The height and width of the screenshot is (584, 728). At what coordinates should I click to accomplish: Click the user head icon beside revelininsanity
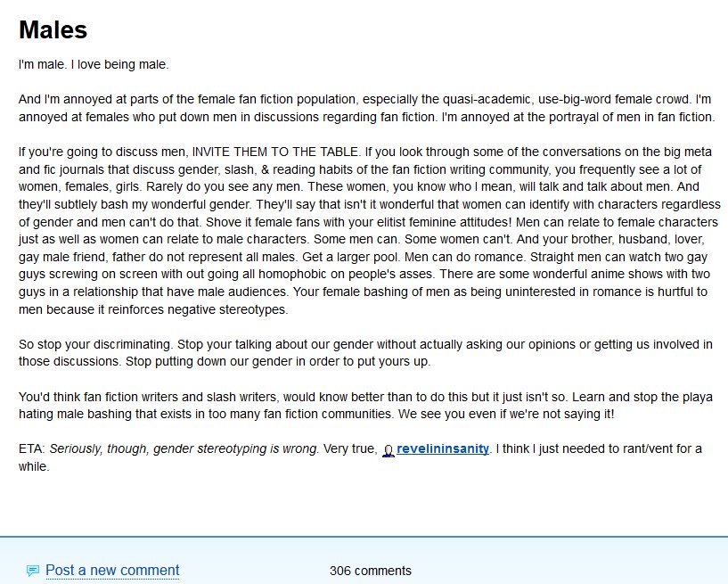[389, 450]
